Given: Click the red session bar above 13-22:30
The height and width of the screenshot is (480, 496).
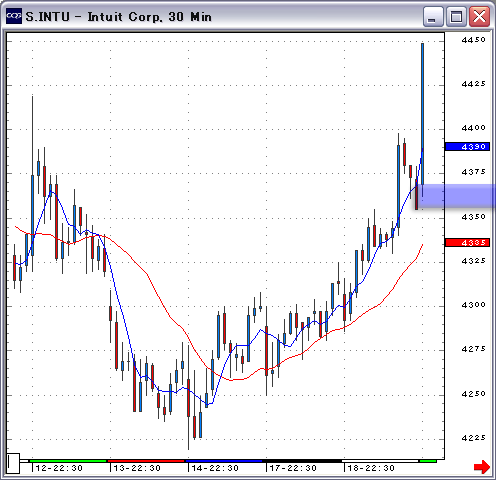Looking at the screenshot, I should tap(146, 461).
